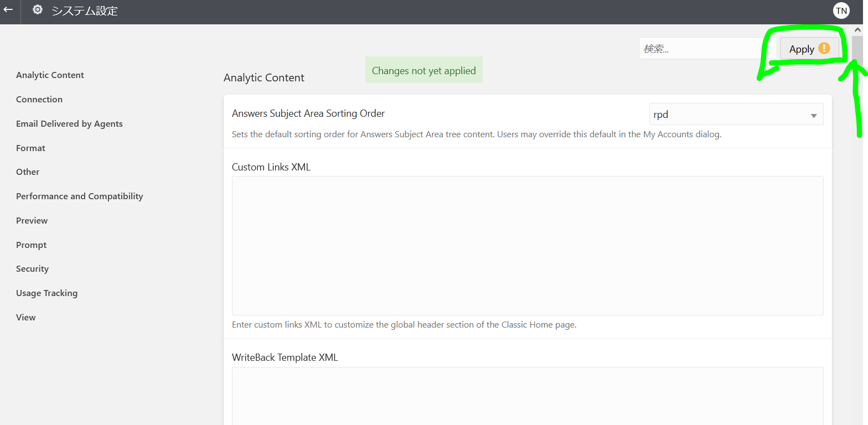Click the orange warning icon on Apply
The image size is (868, 425).
point(824,49)
